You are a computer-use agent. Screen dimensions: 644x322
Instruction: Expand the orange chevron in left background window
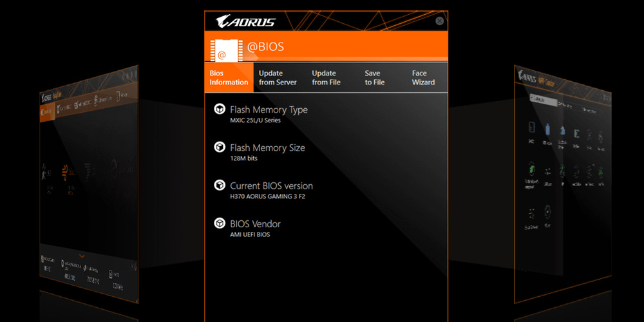[82, 256]
